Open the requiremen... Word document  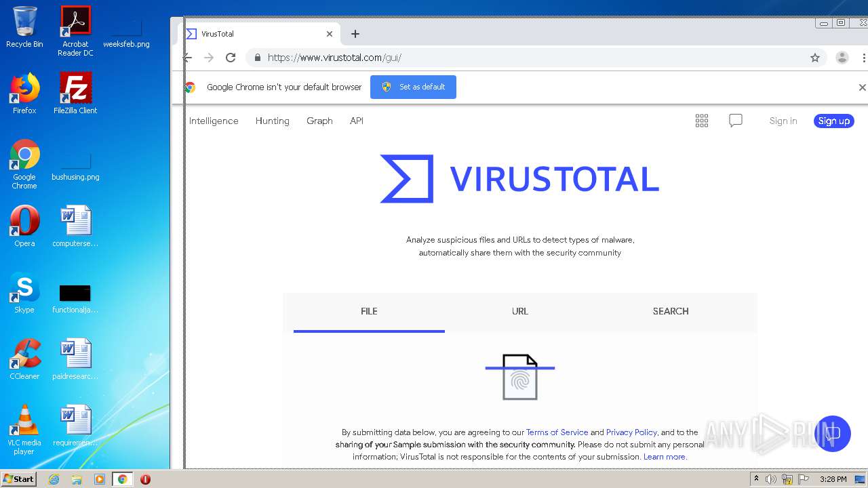75,426
